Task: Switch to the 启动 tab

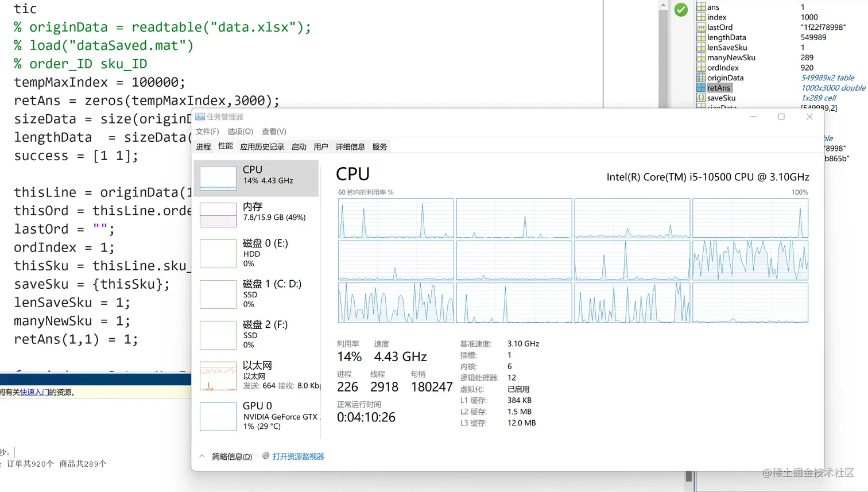Action: [299, 147]
